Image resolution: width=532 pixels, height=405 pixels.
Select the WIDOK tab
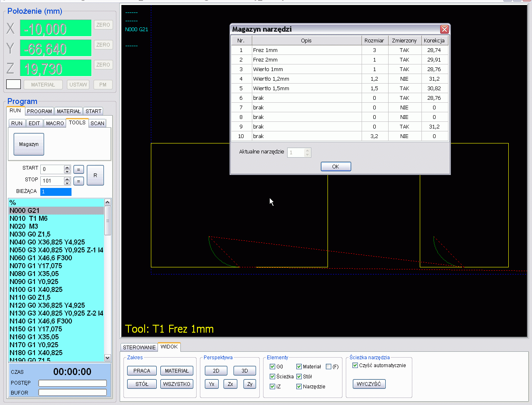point(169,346)
